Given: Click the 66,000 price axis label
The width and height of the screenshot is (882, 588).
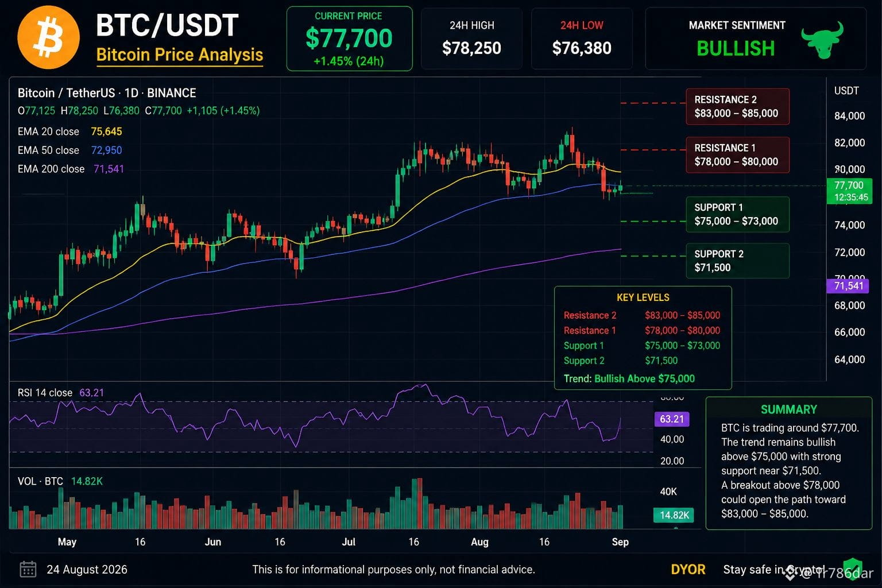Looking at the screenshot, I should click(849, 332).
